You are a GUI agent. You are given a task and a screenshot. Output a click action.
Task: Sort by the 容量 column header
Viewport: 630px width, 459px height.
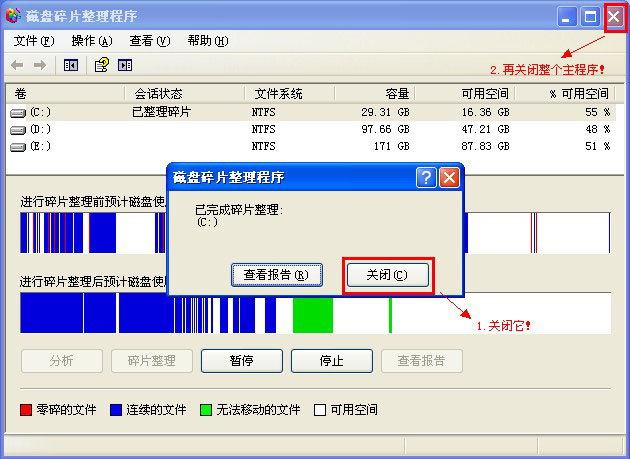tap(374, 94)
